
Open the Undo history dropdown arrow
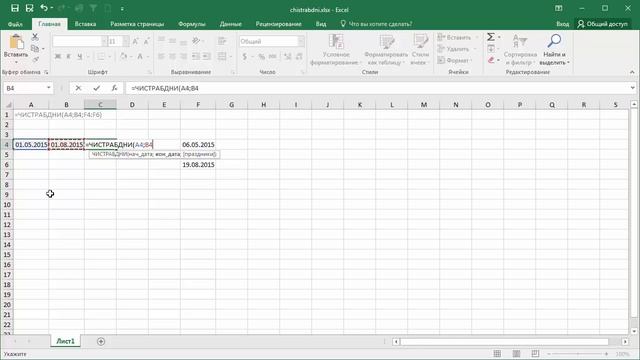coord(52,8)
